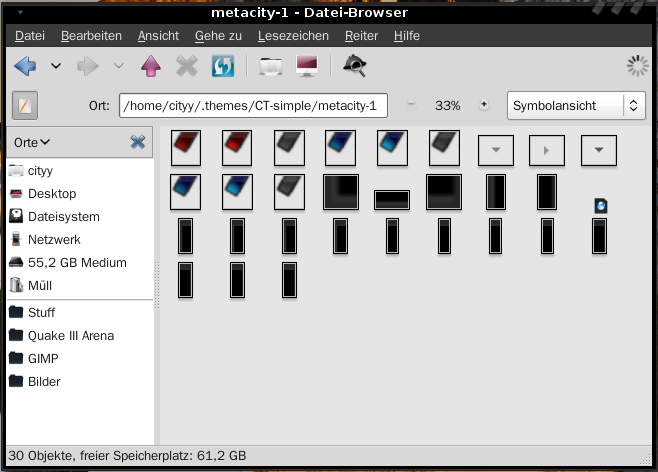
Task: Select fifth top-row light blue thumbnail
Action: click(392, 148)
